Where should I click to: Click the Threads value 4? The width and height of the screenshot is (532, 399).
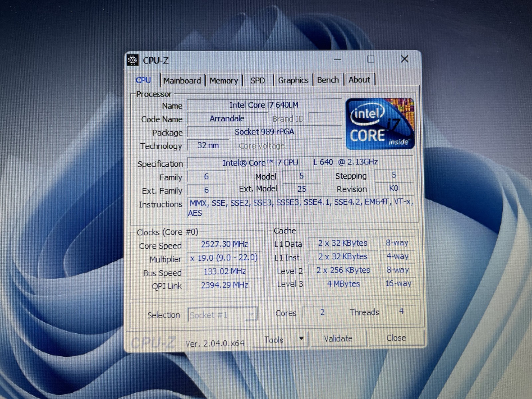[401, 311]
